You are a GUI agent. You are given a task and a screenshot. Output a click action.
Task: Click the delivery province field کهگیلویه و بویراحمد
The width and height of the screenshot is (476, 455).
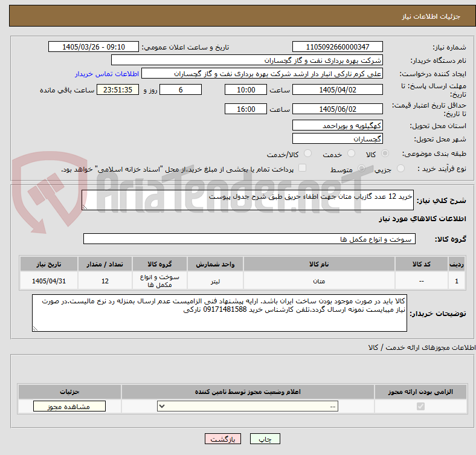(337, 125)
